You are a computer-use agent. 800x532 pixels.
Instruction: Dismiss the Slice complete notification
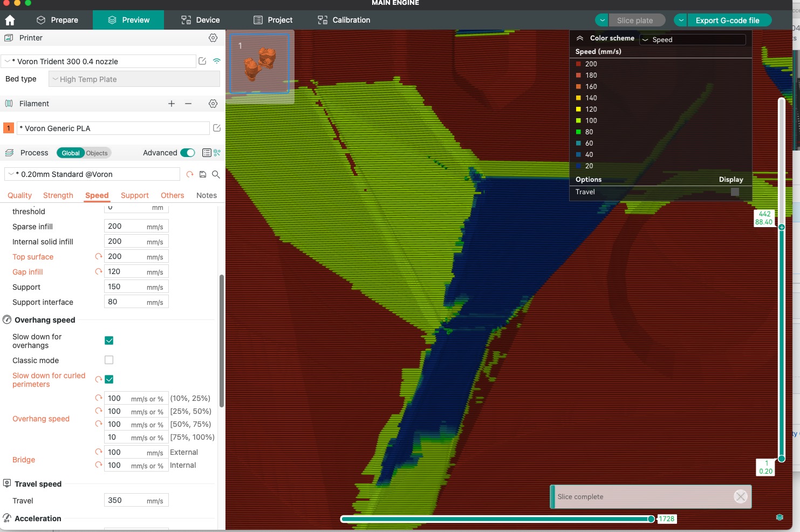740,496
